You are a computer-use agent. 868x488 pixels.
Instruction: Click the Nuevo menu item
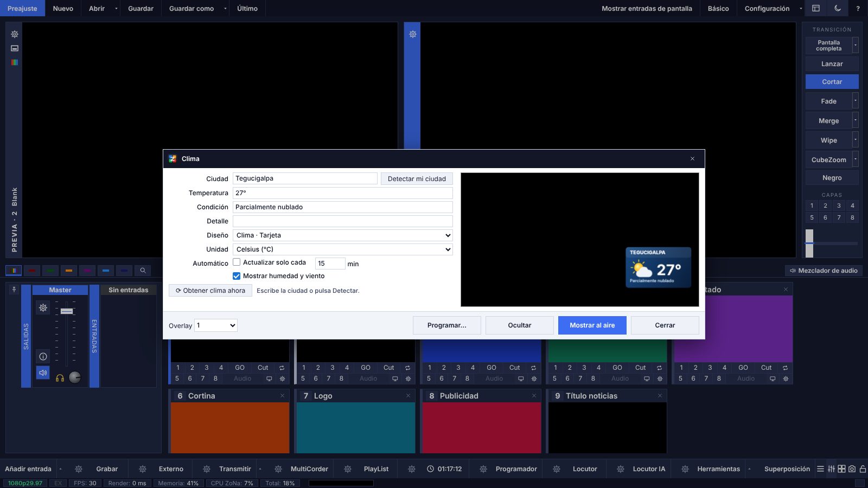[x=63, y=8]
